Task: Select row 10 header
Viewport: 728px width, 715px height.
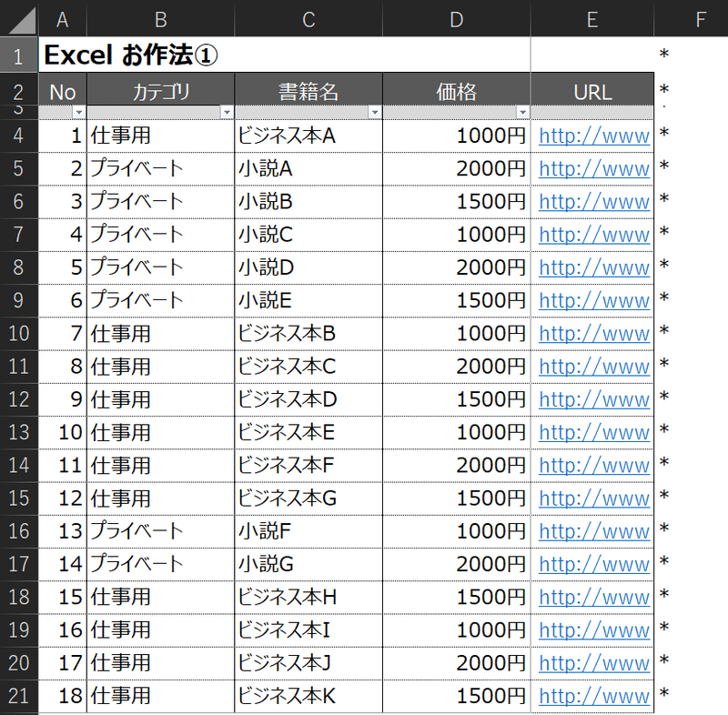Action: click(18, 334)
